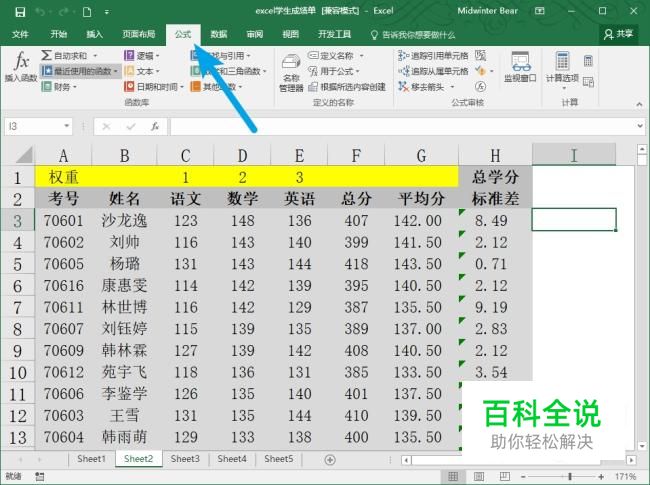Screen dimensions: 650x485
Task: Click the Save icon in title bar
Action: (20, 12)
